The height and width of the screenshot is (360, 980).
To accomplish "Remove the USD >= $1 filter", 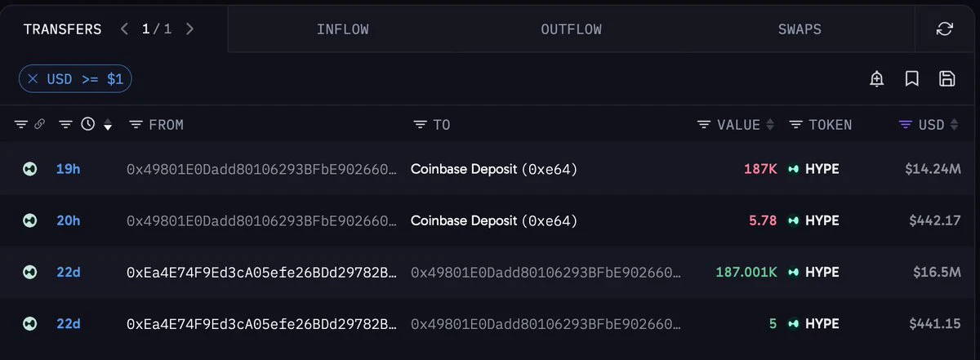I will 33,79.
